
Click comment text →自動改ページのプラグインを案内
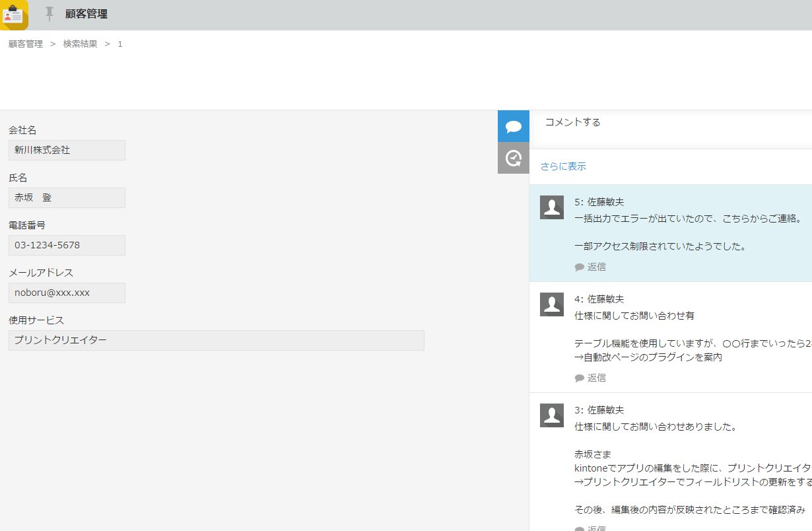(648, 357)
